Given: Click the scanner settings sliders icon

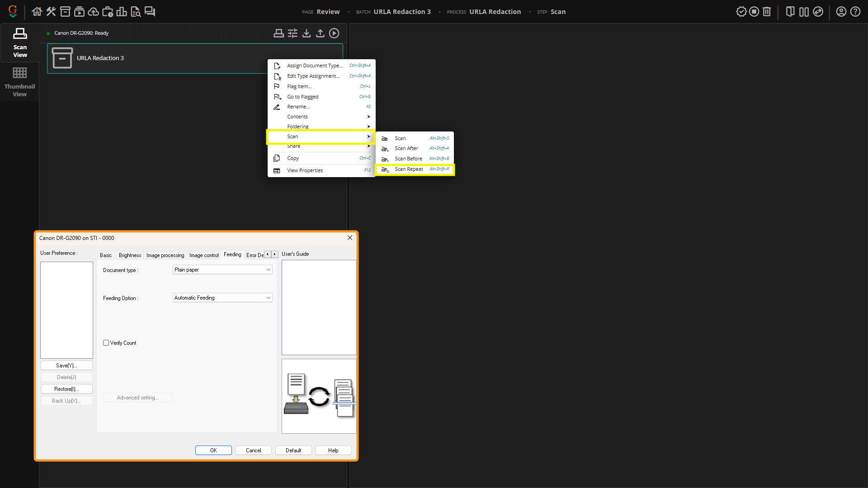Looking at the screenshot, I should [x=292, y=33].
